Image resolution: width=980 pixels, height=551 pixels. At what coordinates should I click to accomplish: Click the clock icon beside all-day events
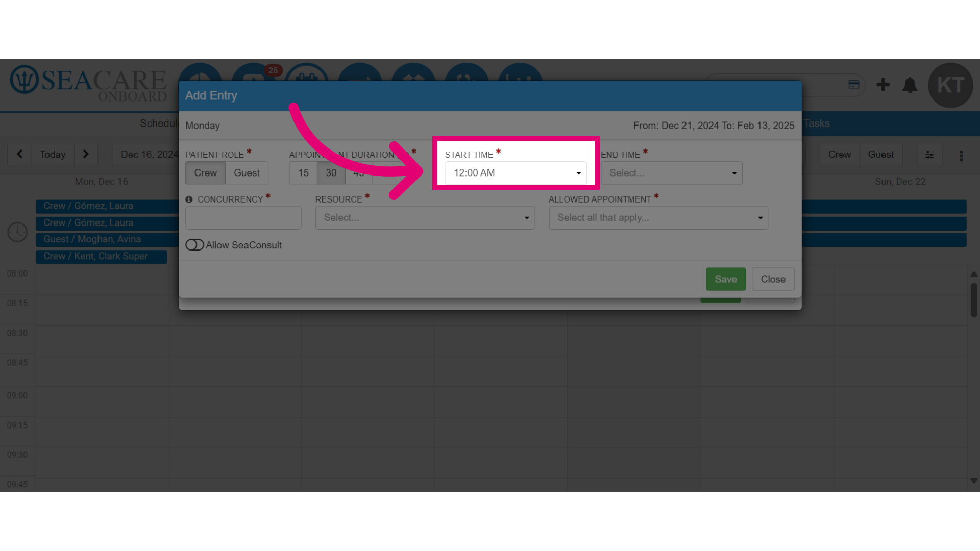17,232
